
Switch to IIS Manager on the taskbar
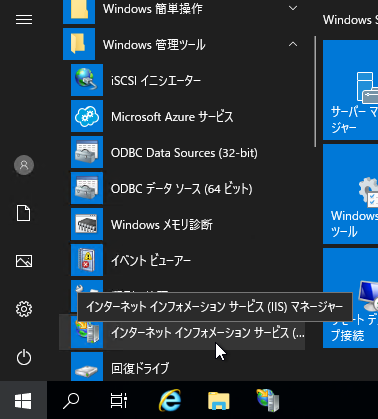coord(268,400)
